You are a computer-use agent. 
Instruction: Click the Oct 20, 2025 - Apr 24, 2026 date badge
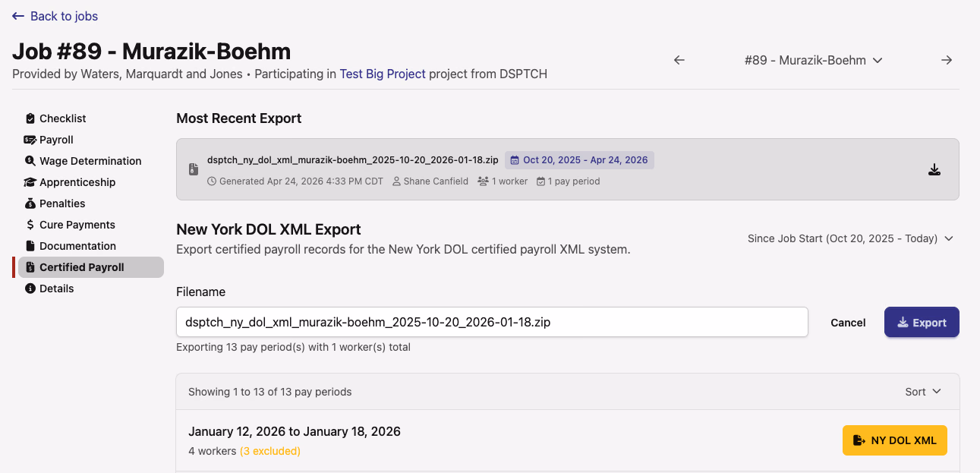[x=579, y=160]
